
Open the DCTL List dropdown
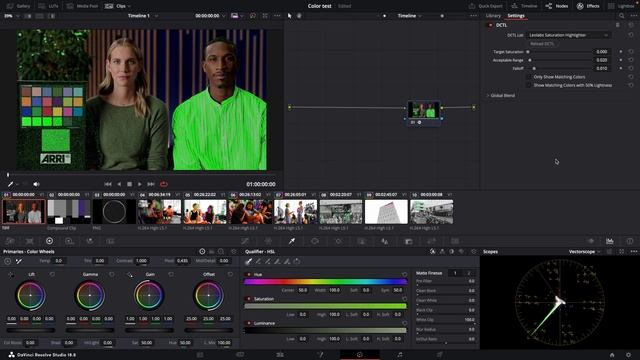pyautogui.click(x=569, y=35)
